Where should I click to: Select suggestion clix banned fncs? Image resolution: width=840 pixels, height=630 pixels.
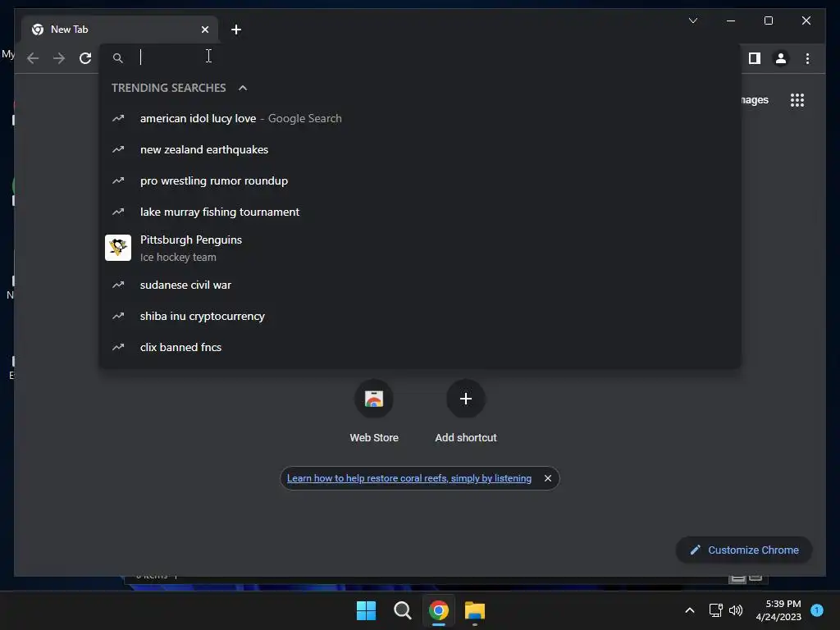tap(420, 347)
